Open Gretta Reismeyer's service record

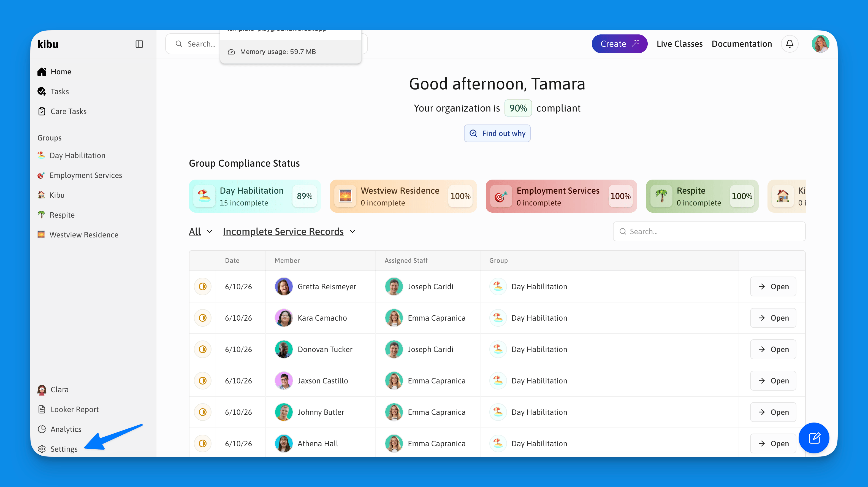coord(773,286)
